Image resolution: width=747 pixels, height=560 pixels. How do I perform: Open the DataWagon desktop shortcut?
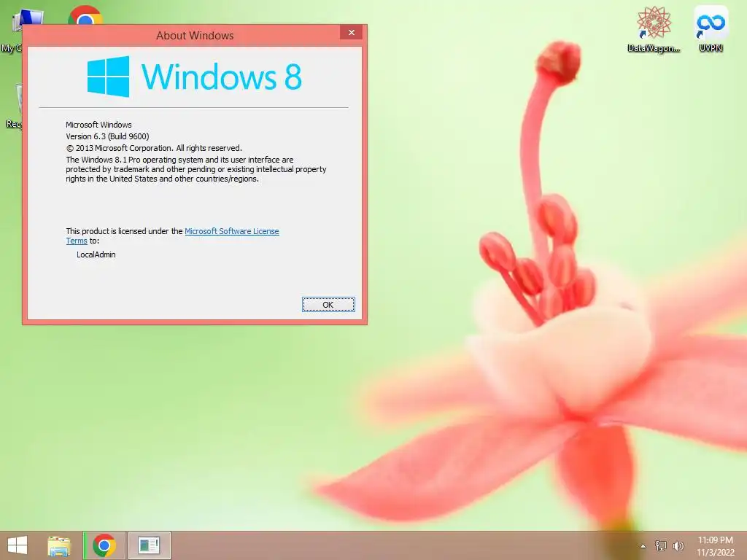point(654,29)
